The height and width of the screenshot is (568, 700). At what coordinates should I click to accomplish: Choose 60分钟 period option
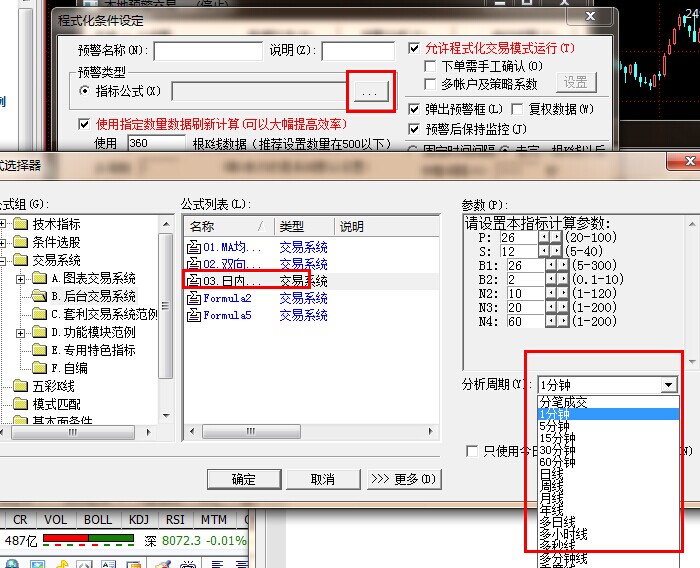tap(608, 462)
